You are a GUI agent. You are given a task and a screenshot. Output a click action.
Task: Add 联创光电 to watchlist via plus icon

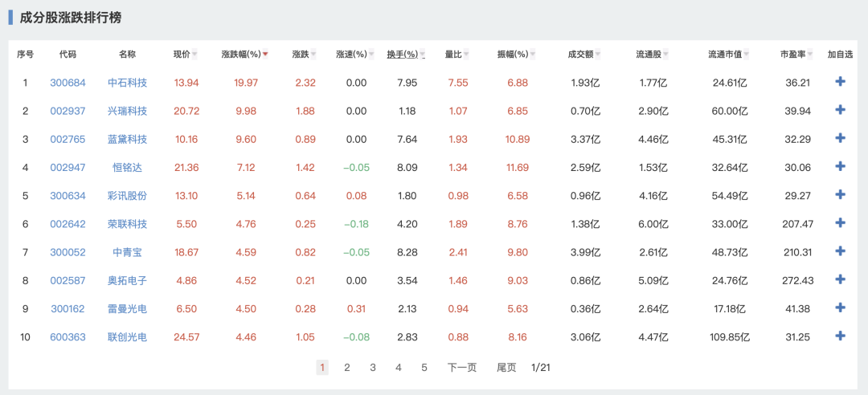point(841,336)
